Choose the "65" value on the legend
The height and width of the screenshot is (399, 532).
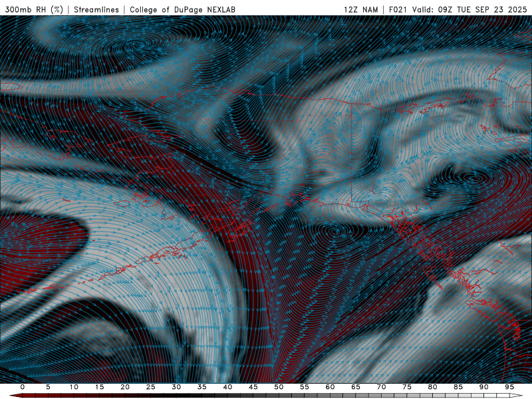point(356,387)
